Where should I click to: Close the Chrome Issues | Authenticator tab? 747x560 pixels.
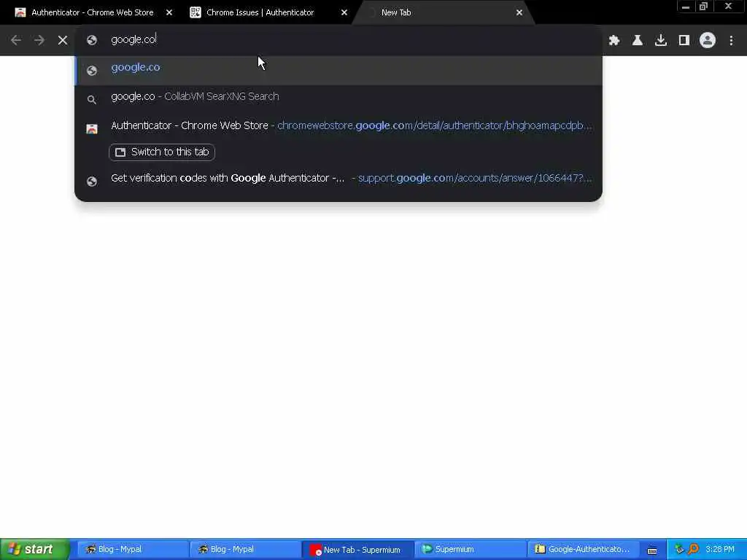pos(344,13)
